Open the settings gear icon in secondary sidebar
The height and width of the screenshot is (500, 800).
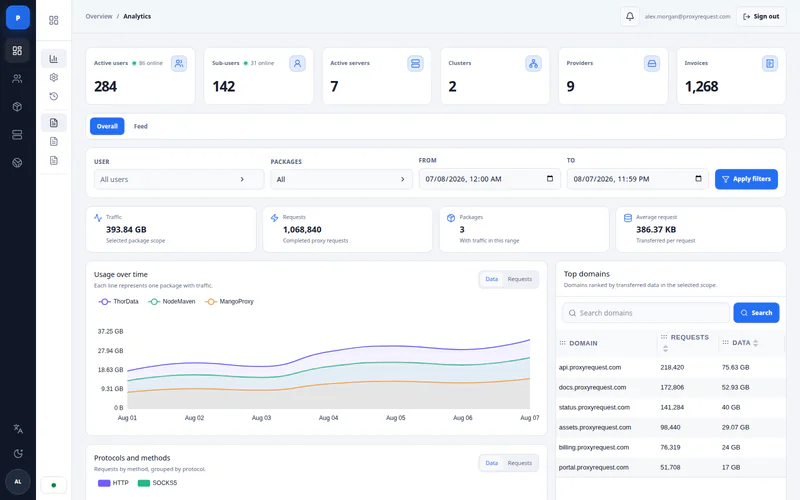54,78
